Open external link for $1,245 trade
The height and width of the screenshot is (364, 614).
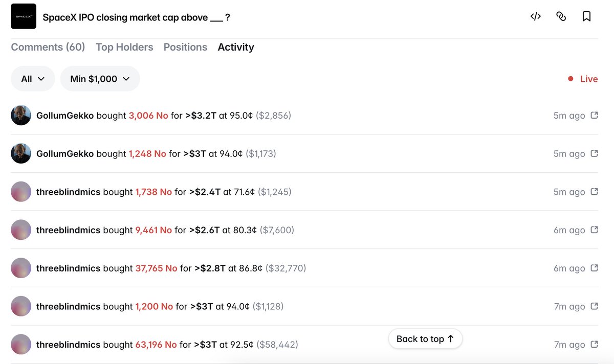(594, 192)
